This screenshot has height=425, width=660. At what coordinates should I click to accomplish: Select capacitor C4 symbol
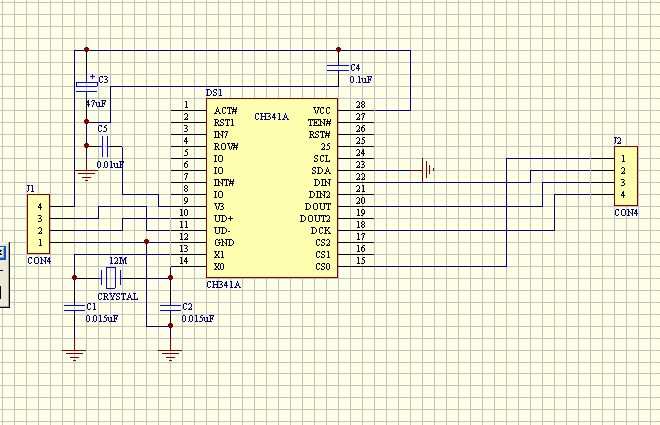[x=338, y=67]
